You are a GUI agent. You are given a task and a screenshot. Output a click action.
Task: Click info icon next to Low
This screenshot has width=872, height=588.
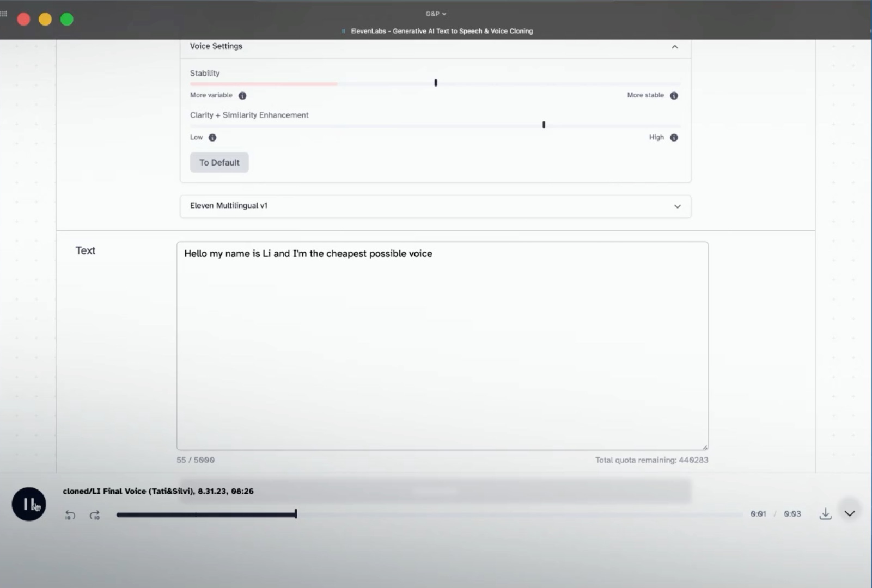(x=212, y=138)
